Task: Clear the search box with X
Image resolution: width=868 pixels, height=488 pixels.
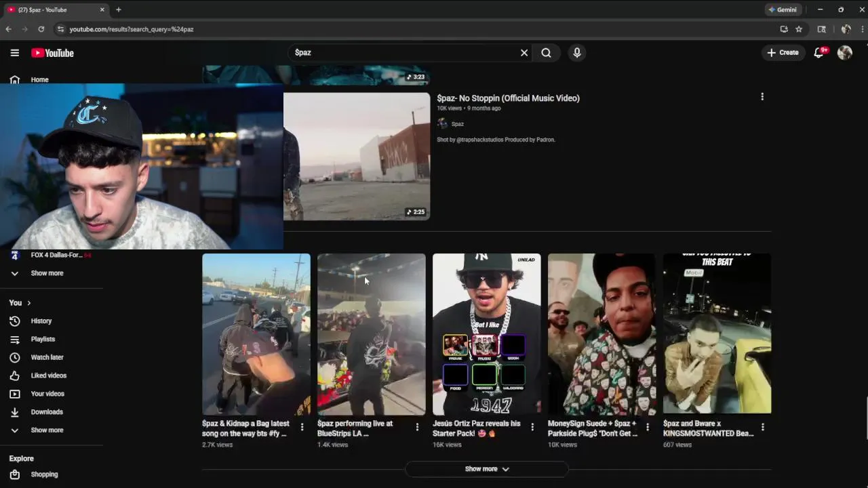Action: pyautogui.click(x=524, y=53)
